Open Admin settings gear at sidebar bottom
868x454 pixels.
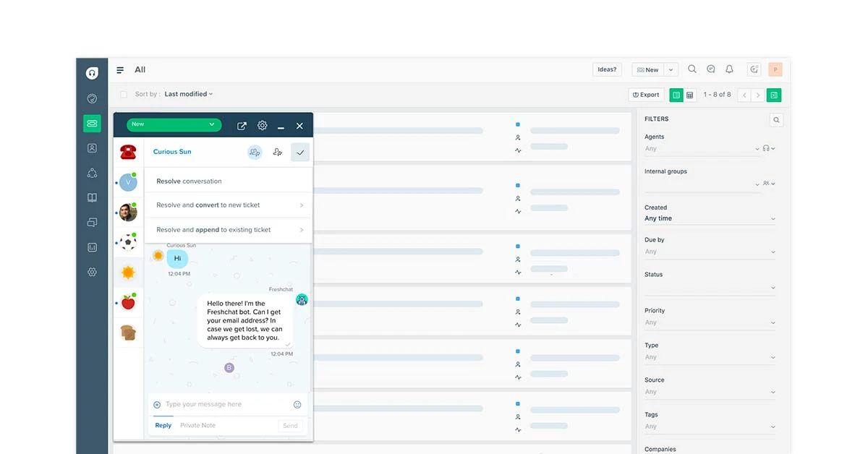92,272
